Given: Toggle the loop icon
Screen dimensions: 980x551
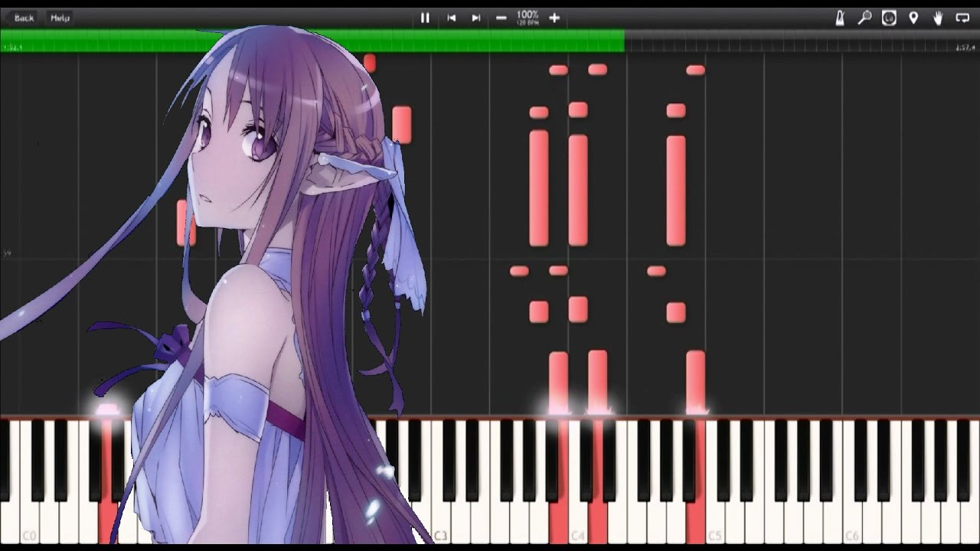Looking at the screenshot, I should pos(962,18).
